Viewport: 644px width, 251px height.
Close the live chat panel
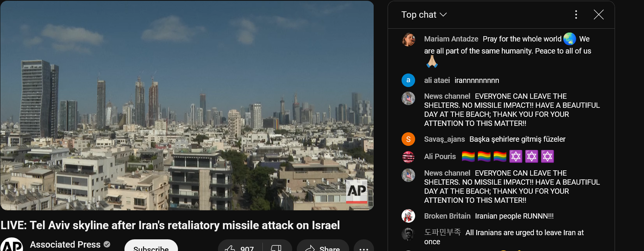[599, 15]
